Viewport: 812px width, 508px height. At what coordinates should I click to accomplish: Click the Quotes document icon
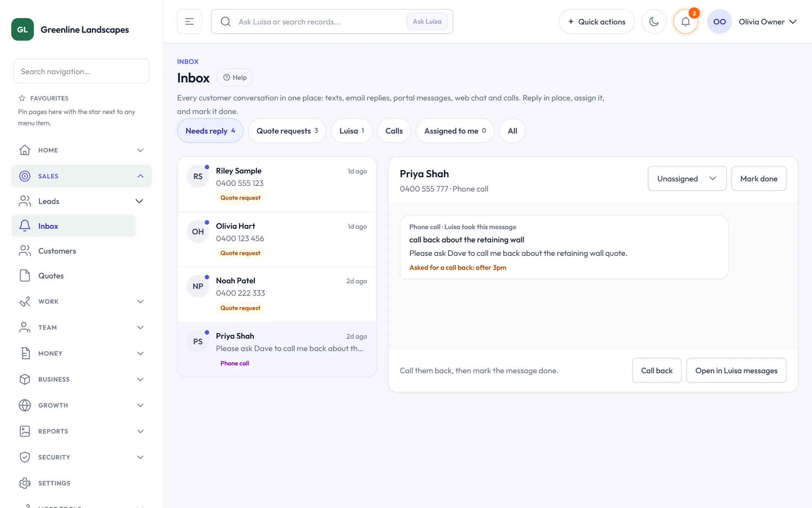(x=25, y=276)
